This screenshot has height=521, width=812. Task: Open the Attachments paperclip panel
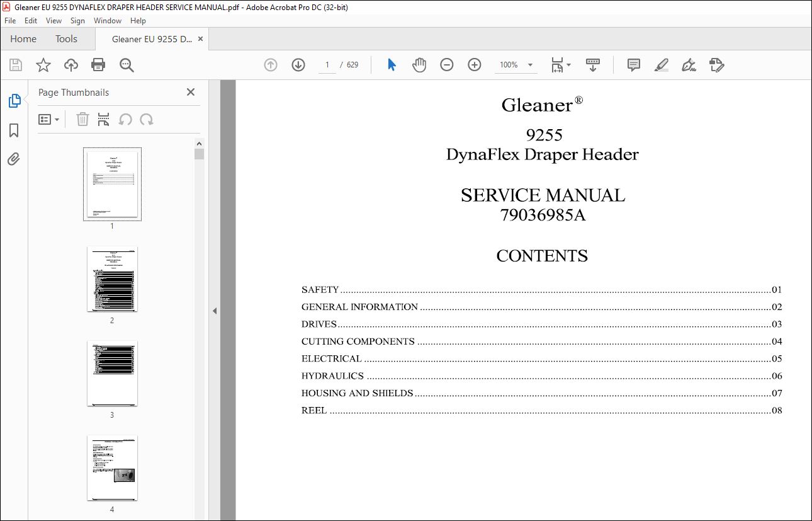(14, 159)
